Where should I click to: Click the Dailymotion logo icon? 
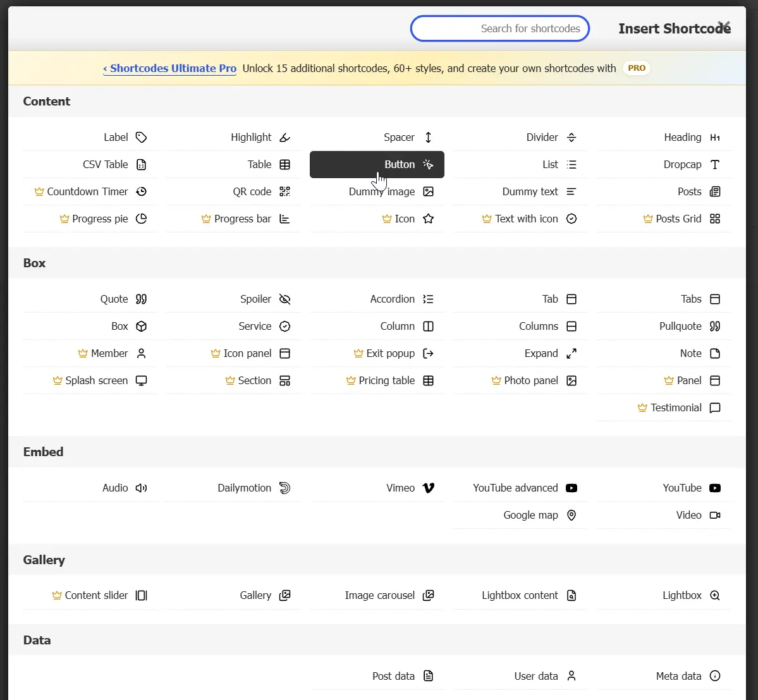[284, 488]
